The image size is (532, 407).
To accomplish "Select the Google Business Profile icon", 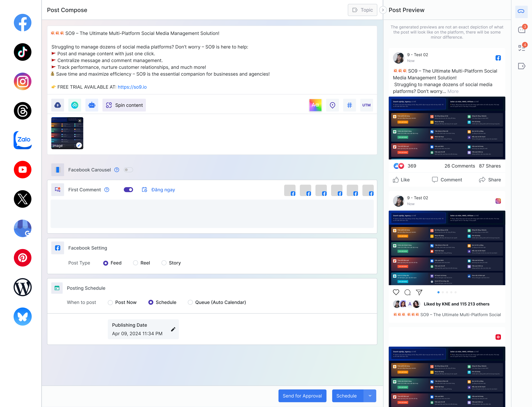I will [x=22, y=228].
